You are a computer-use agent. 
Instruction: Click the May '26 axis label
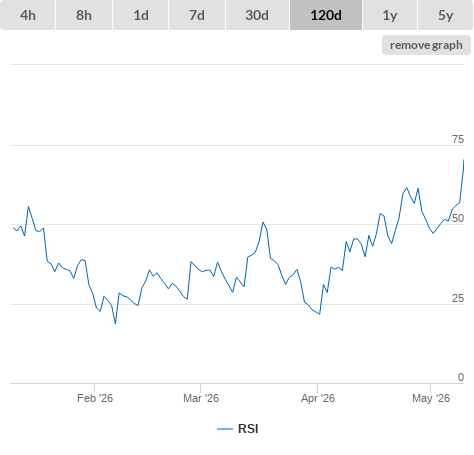431,398
